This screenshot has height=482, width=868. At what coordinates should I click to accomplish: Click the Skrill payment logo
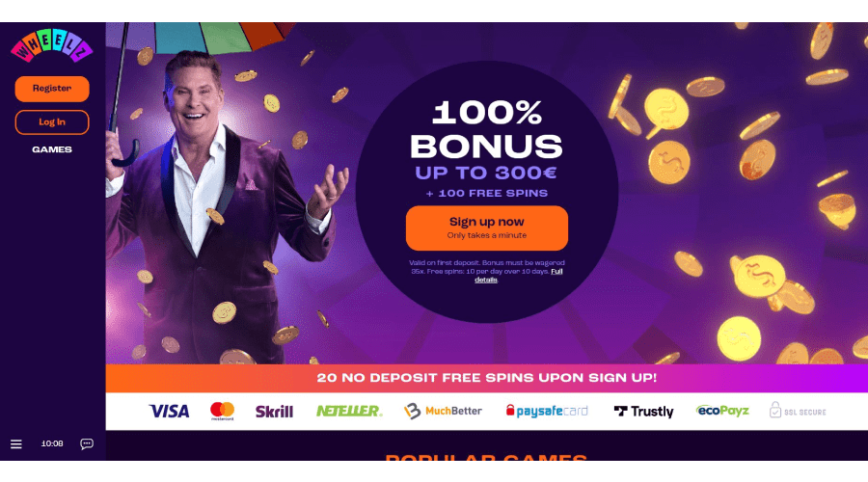coord(274,412)
